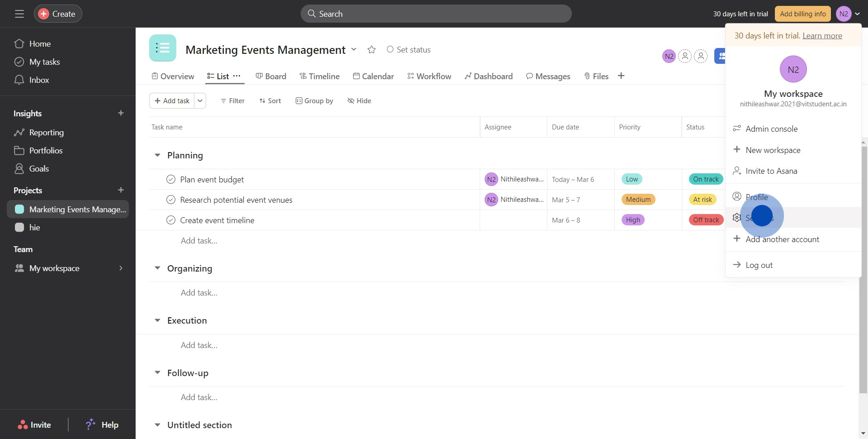The width and height of the screenshot is (868, 439).
Task: Mark 'Research potential event venues' complete
Action: 171,200
